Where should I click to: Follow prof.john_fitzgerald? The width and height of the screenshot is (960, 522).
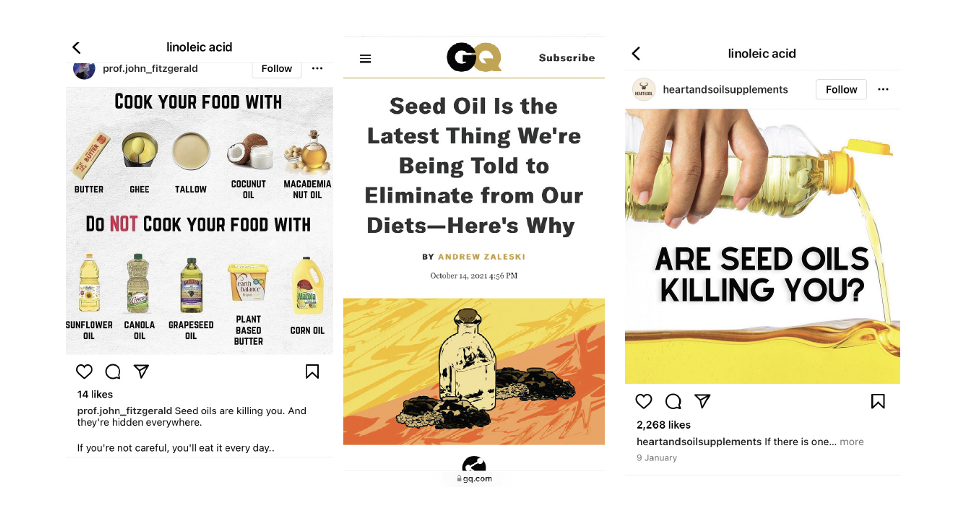(277, 69)
